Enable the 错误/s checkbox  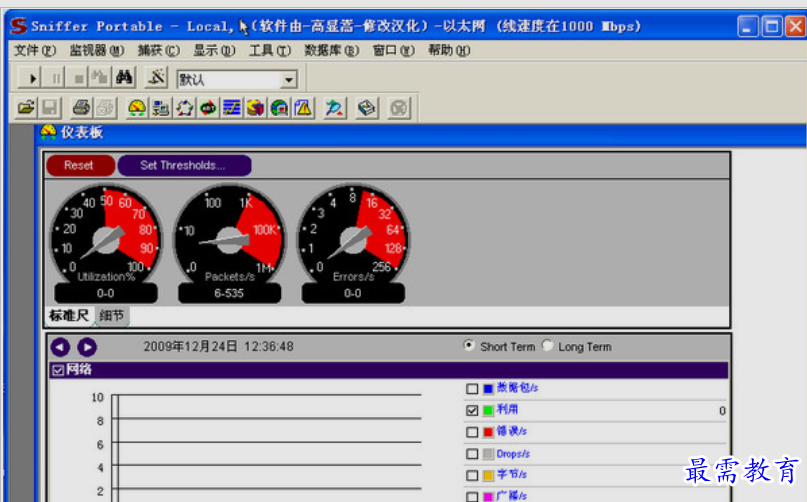[472, 432]
